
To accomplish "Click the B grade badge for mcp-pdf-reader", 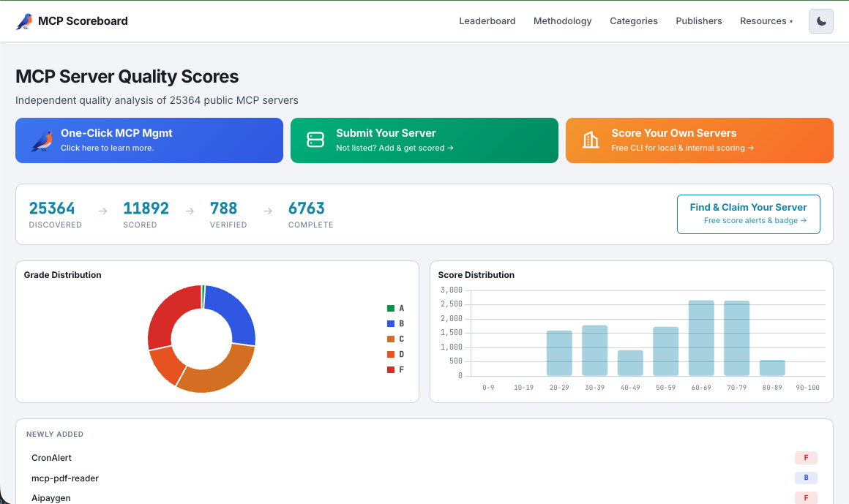I will pos(806,478).
